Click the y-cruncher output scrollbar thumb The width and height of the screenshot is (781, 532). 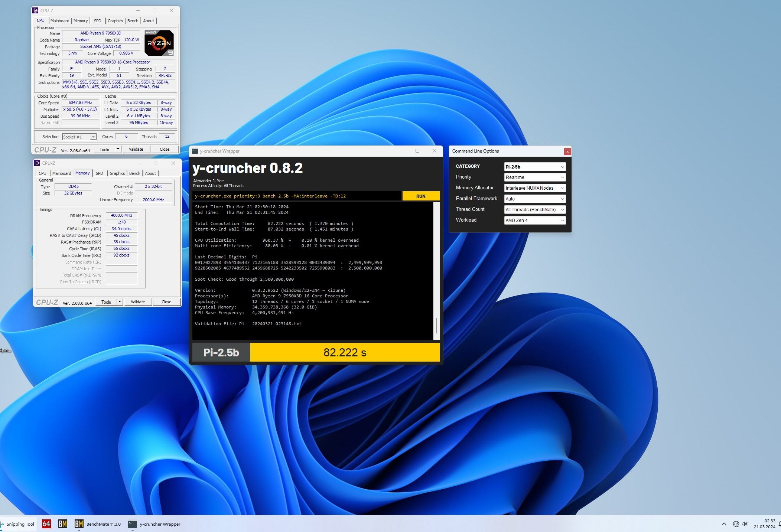[x=436, y=326]
